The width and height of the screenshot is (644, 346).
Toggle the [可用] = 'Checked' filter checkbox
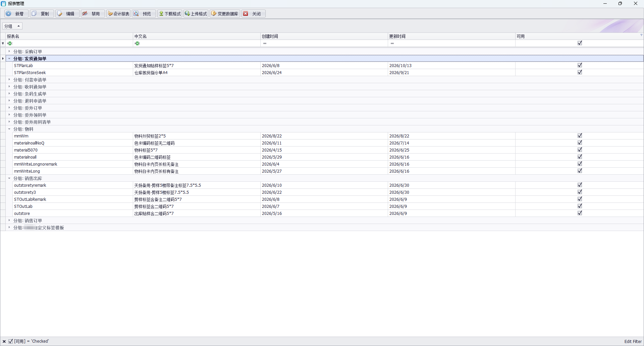(x=11, y=341)
